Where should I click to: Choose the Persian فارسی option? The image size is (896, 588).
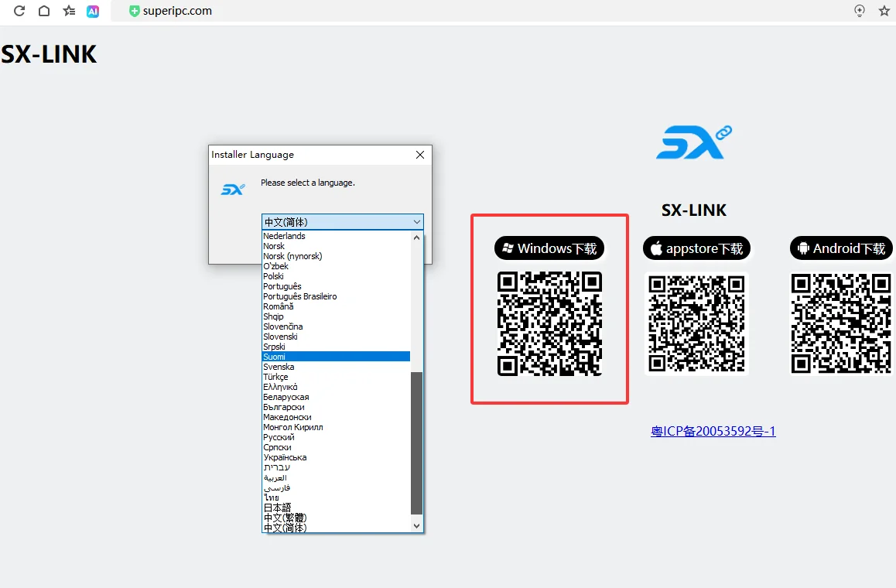click(x=336, y=487)
